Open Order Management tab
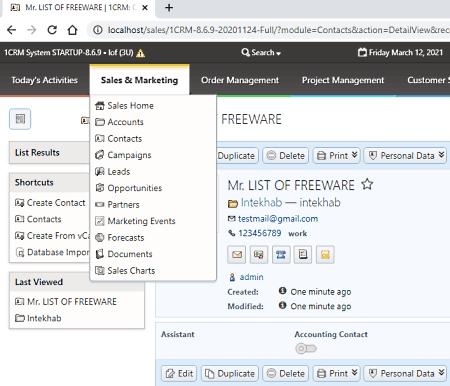 coord(240,80)
